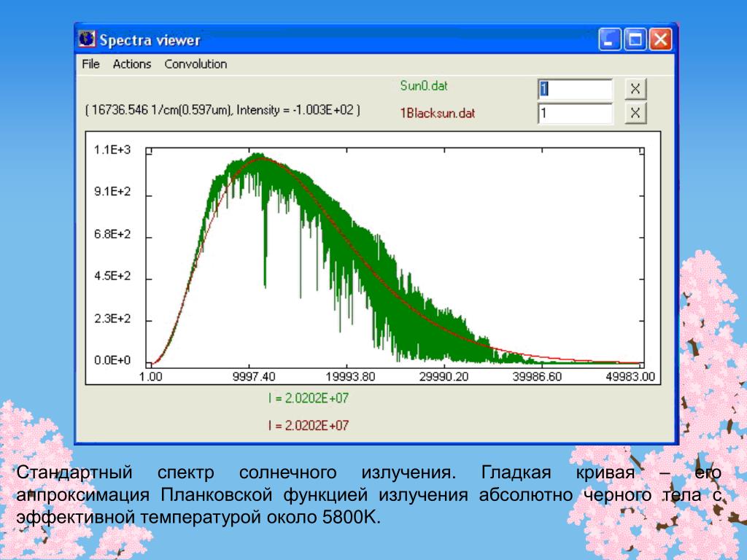Click the 9997.40 x-axis label

pyautogui.click(x=254, y=377)
